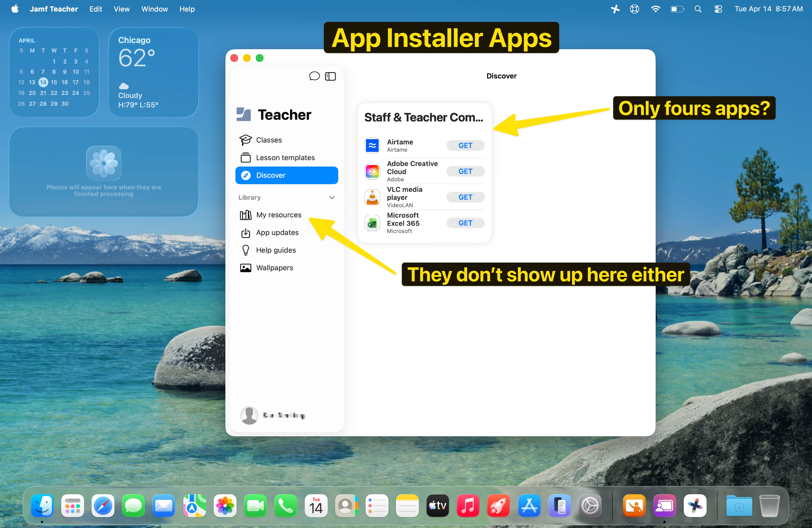
Task: Click the Microsoft Excel 365 app icon
Action: tap(372, 223)
